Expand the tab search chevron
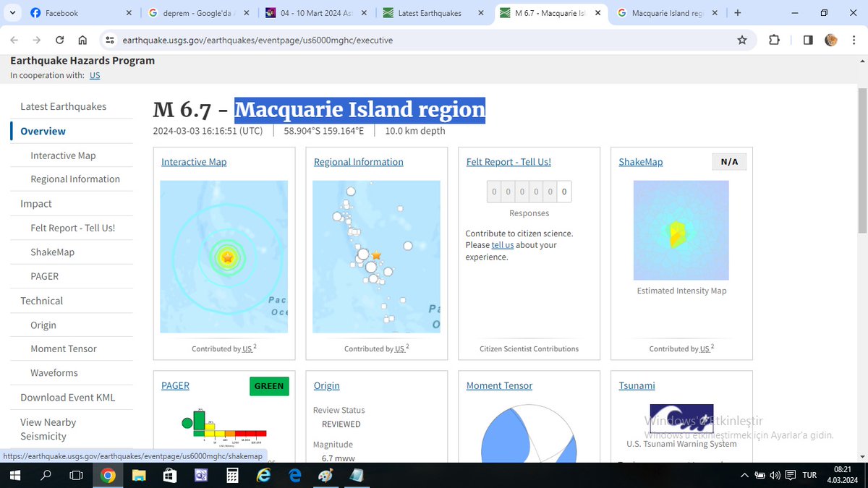The image size is (868, 488). point(12,13)
